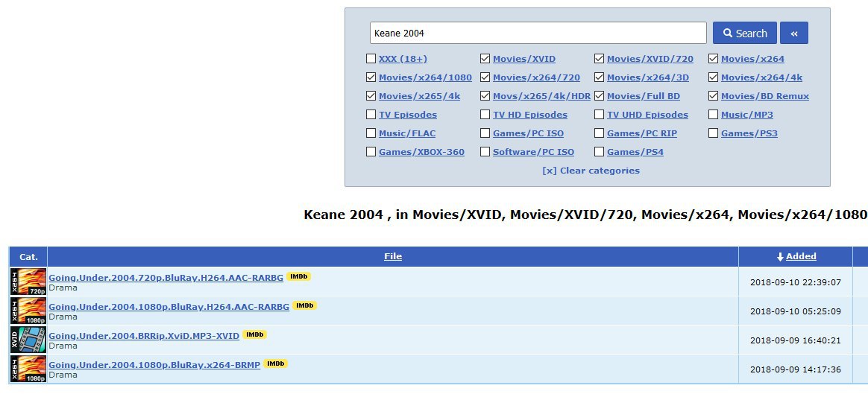The width and height of the screenshot is (868, 400).
Task: Click IMDb badge for the 1080p.BluRay.x264-BRMP row
Action: pos(275,364)
